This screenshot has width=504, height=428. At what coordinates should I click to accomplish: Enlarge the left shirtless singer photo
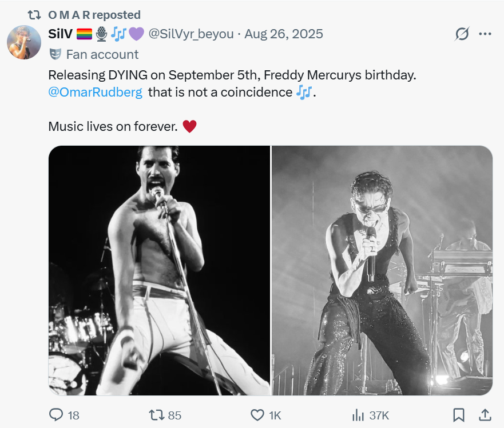pyautogui.click(x=159, y=270)
